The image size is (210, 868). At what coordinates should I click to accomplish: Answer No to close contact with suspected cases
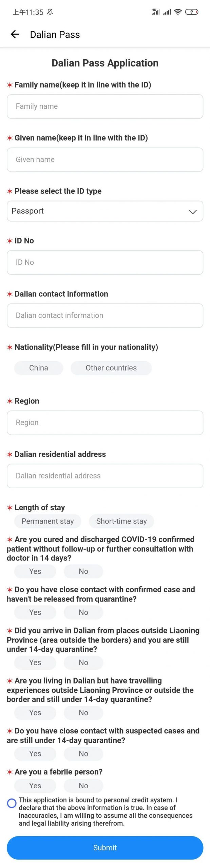point(83,754)
